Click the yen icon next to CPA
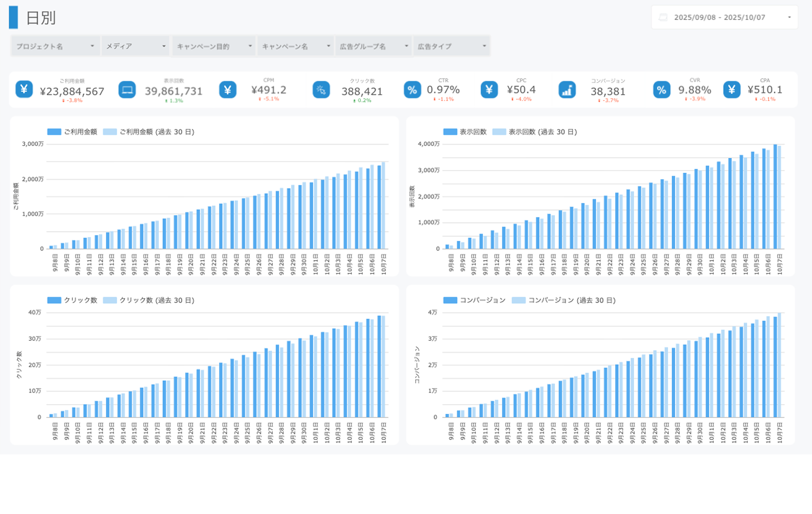 [x=732, y=90]
